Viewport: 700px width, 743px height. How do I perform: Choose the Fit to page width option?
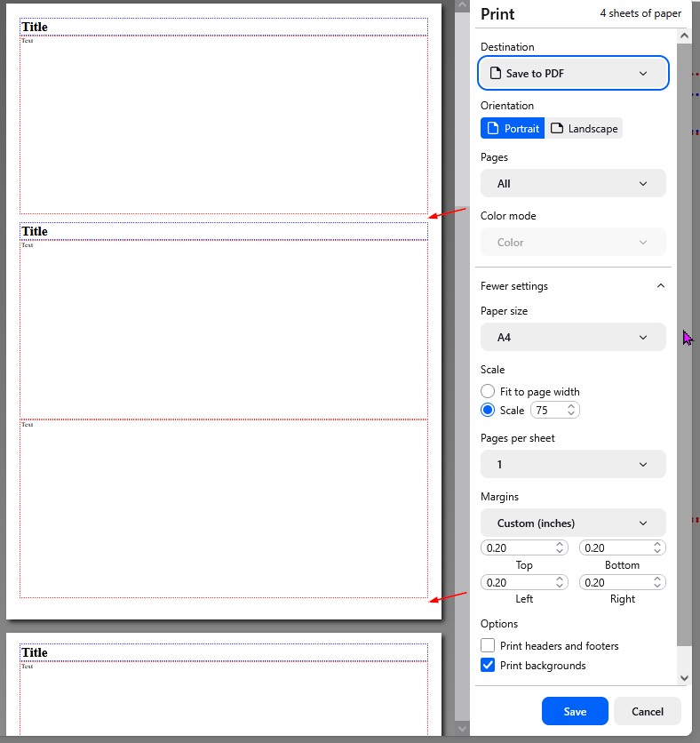pos(488,391)
